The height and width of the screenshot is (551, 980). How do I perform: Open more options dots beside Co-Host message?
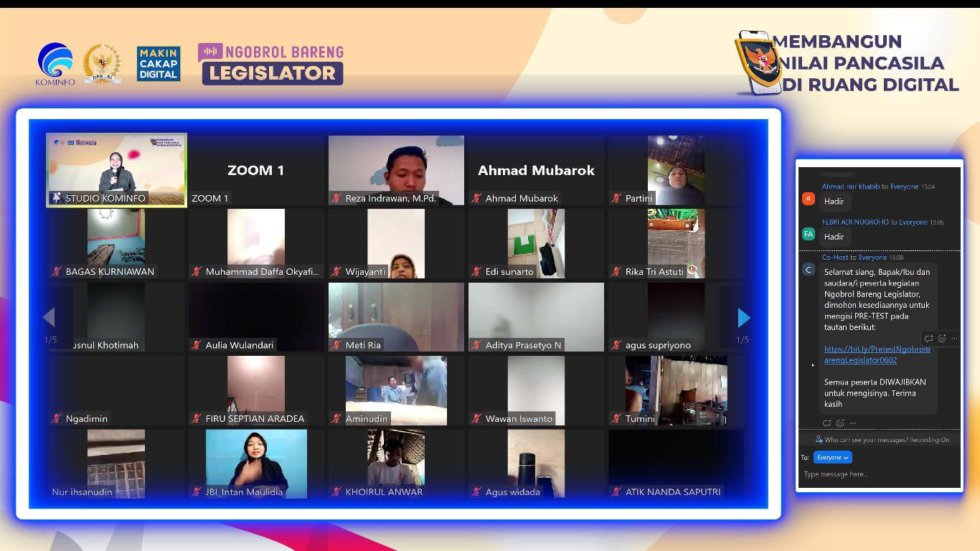[954, 339]
